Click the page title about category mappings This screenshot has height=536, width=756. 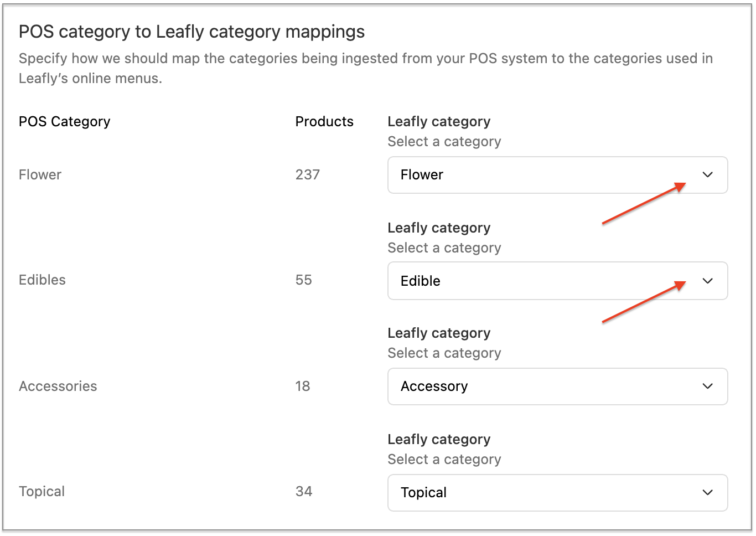pyautogui.click(x=191, y=32)
